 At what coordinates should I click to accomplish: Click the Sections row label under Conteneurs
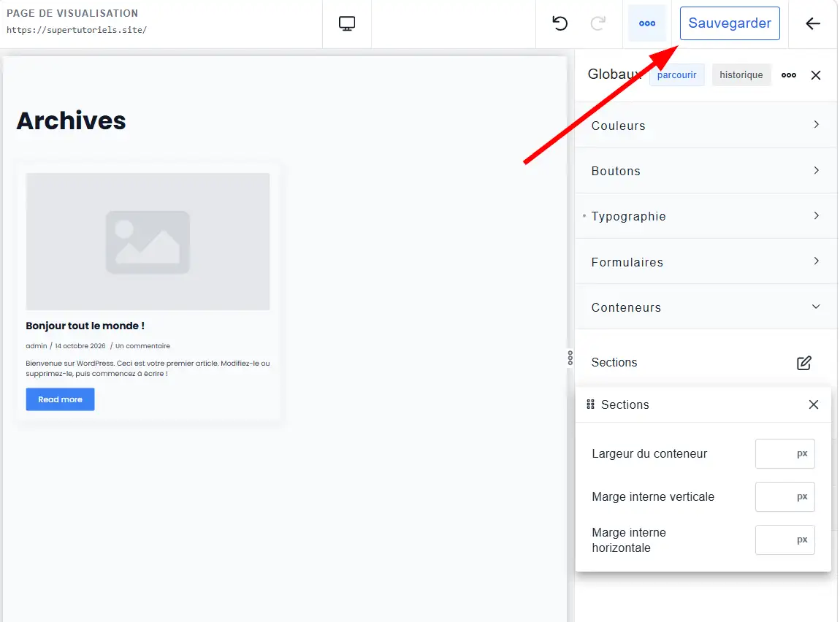click(614, 362)
